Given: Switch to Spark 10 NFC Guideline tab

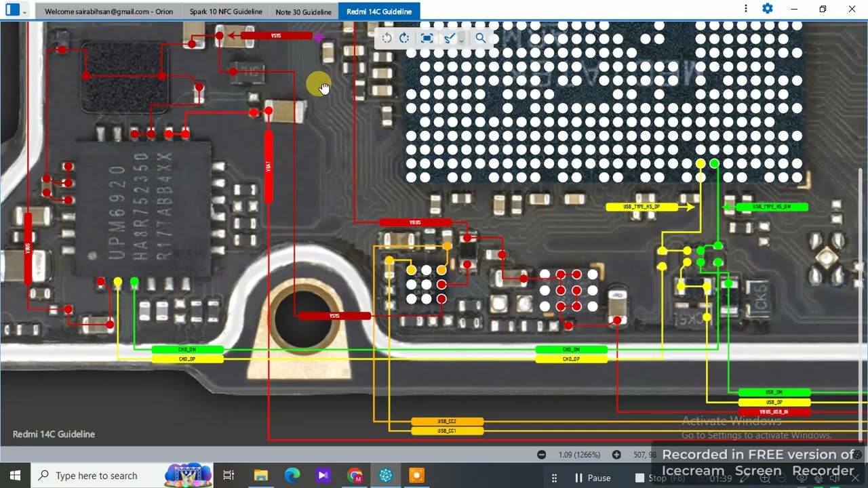Looking at the screenshot, I should click(226, 12).
